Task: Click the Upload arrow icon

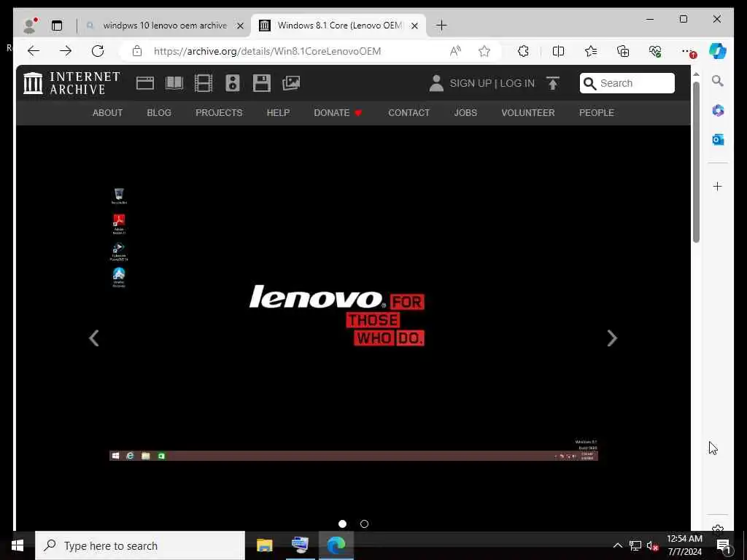Action: point(553,83)
